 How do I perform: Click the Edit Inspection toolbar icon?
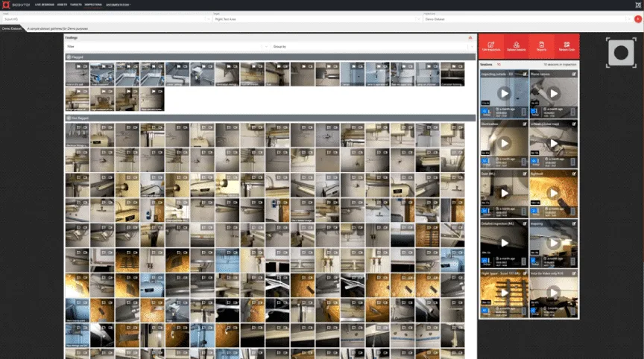pyautogui.click(x=490, y=46)
